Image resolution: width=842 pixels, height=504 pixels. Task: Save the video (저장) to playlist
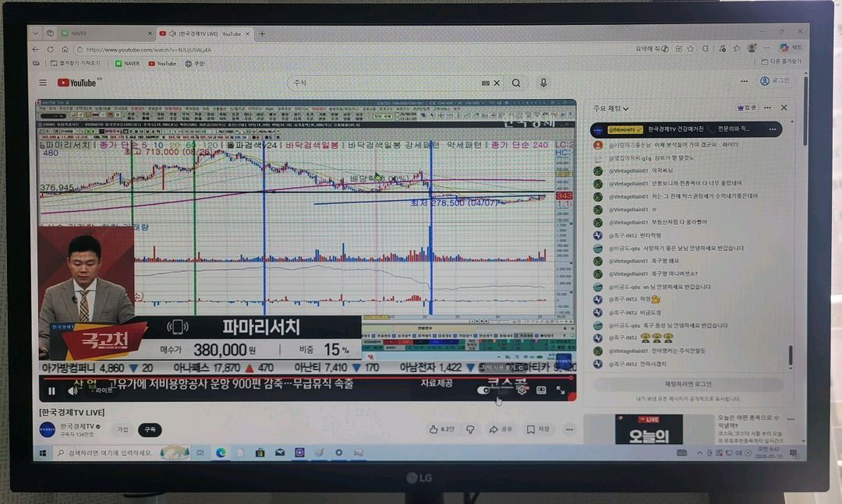point(538,429)
